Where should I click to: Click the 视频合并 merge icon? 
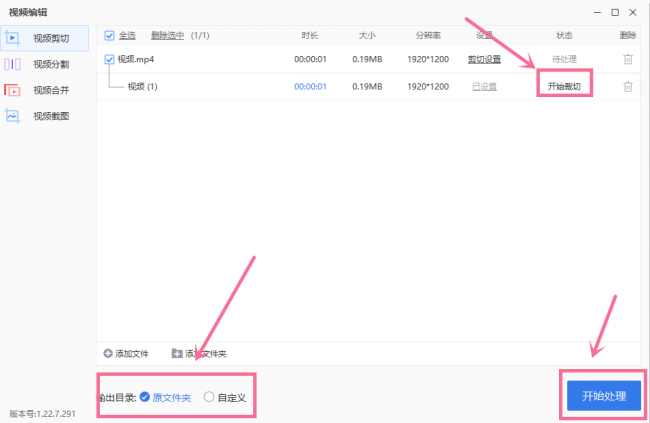coord(12,90)
